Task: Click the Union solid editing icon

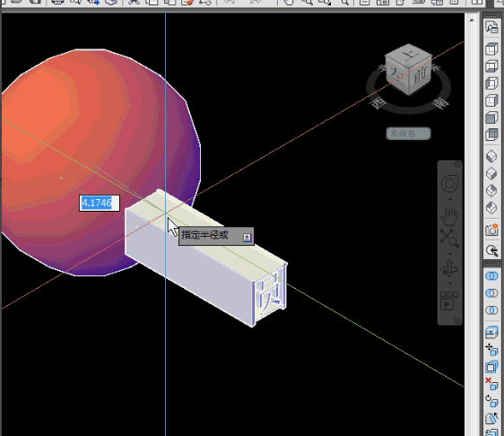Action: click(491, 276)
